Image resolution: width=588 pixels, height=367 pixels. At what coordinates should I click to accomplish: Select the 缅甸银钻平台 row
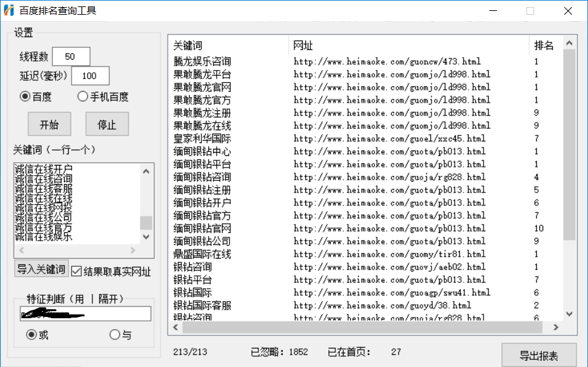coord(366,164)
